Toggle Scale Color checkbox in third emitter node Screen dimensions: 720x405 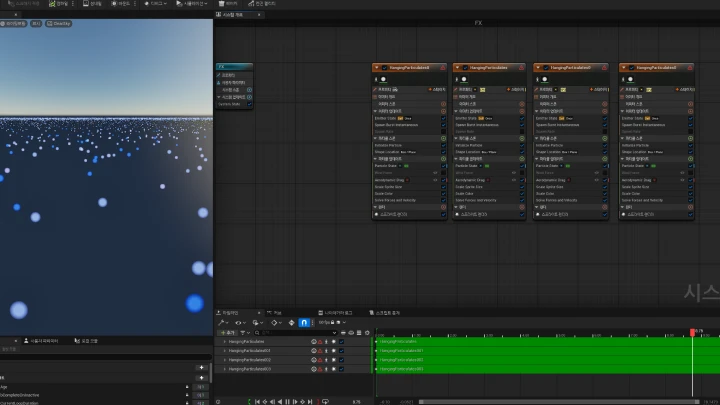click(604, 193)
